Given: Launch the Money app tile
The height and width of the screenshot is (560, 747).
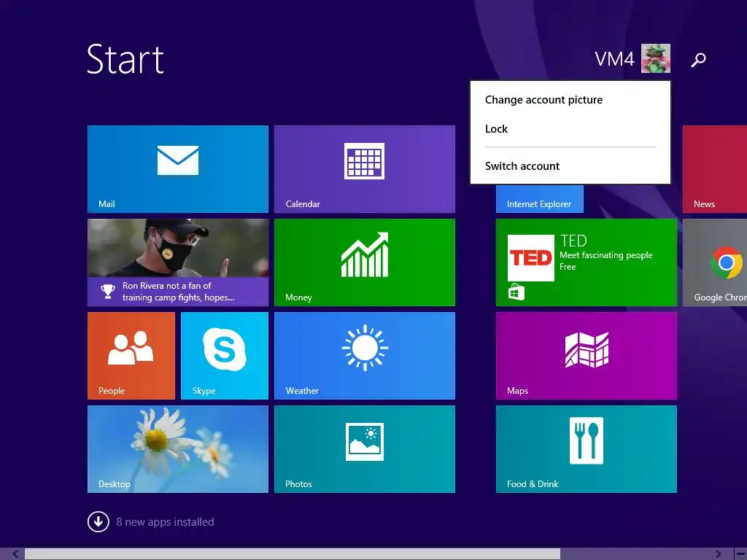Looking at the screenshot, I should [365, 262].
